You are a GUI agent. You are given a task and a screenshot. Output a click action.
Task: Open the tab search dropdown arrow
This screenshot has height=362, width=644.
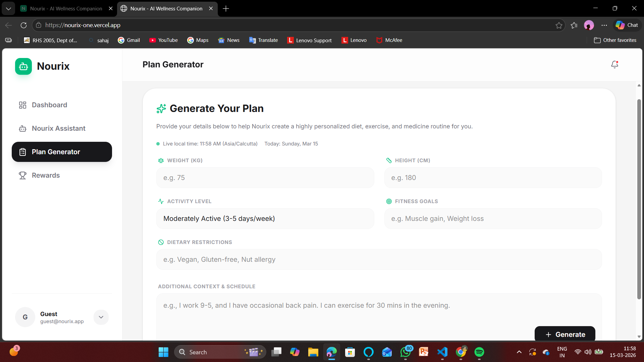click(8, 8)
